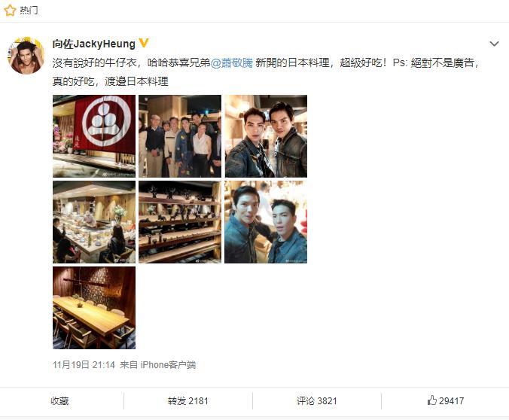
Task: Open the 向佐JackyHeung username link
Action: pyautogui.click(x=94, y=44)
